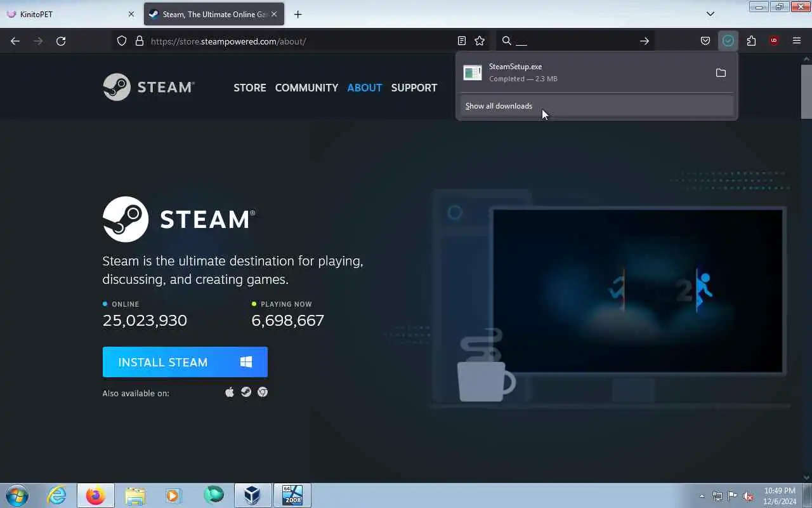Viewport: 812px width, 508px height.
Task: Open the Extensions puzzle icon
Action: pyautogui.click(x=751, y=41)
